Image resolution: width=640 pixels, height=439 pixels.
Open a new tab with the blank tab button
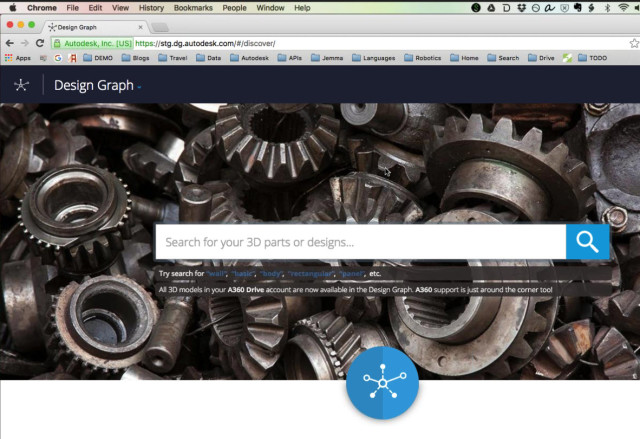[x=160, y=27]
